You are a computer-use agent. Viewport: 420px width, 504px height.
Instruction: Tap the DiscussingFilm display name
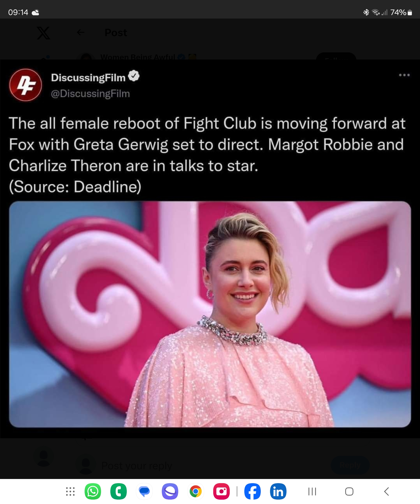88,78
